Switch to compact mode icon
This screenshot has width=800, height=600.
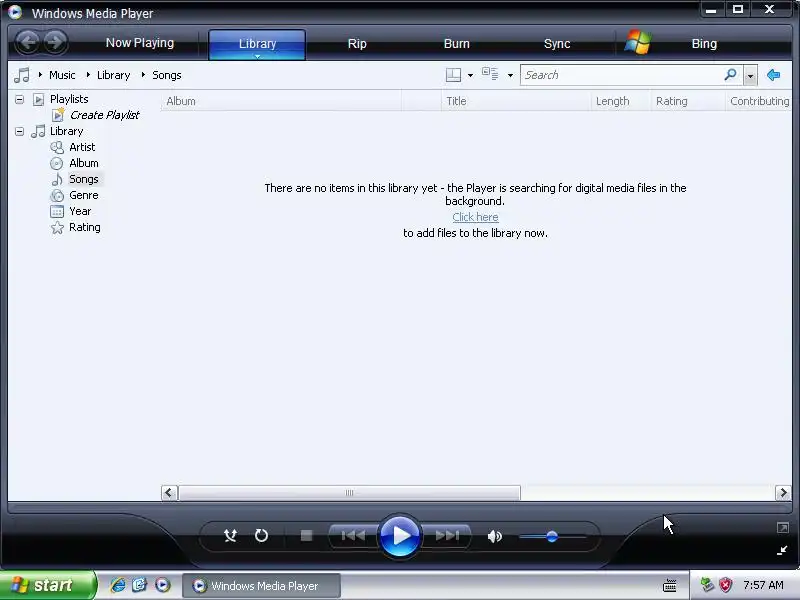pyautogui.click(x=782, y=550)
